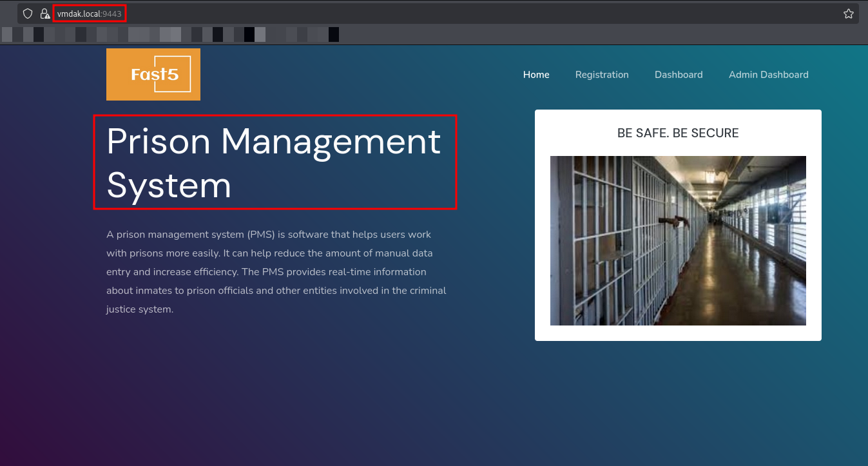Click blank middle area of the address bar
This screenshot has height=466, width=868.
451,14
